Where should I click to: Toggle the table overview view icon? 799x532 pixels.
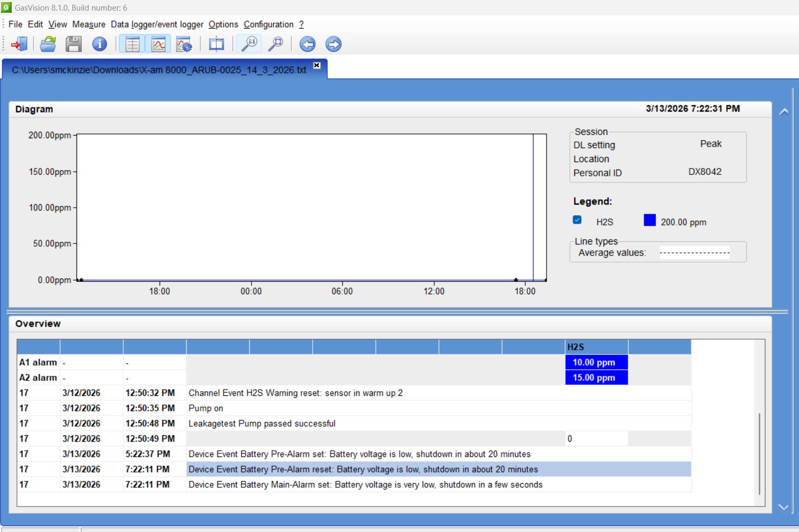pyautogui.click(x=132, y=44)
